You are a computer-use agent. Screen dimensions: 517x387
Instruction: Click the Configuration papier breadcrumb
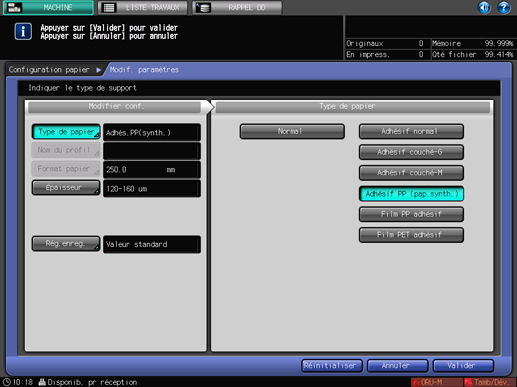pos(49,70)
